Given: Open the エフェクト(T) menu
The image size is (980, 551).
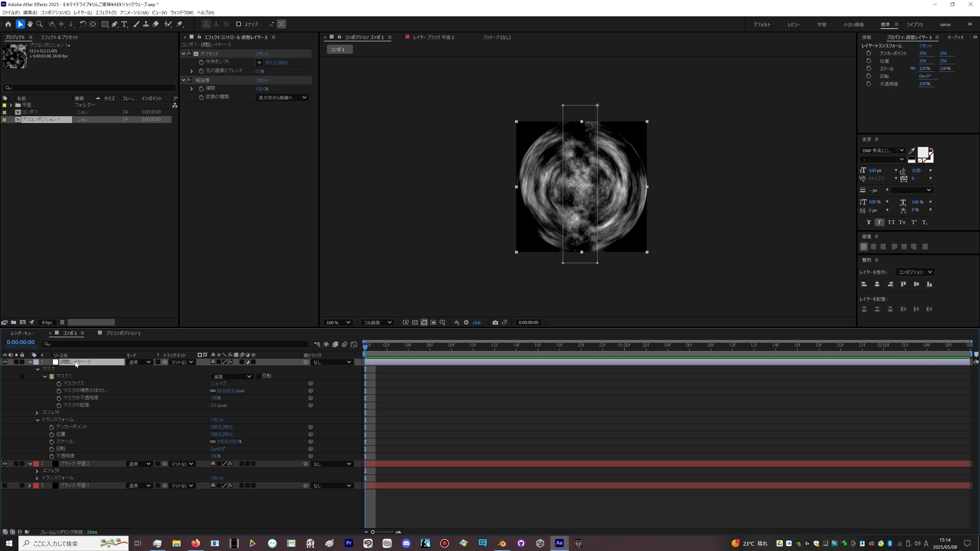Looking at the screenshot, I should click(x=106, y=12).
